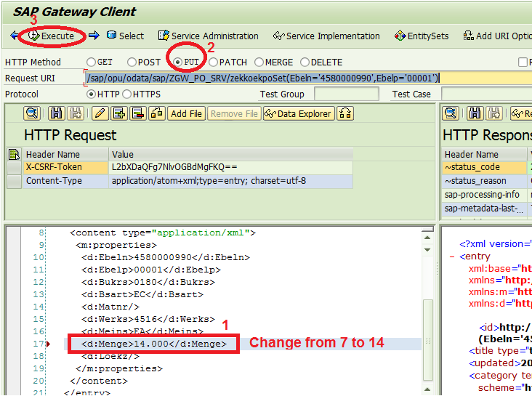Tick the checkbox right of DELETE
This screenshot has height=396, width=532.
coord(523,62)
